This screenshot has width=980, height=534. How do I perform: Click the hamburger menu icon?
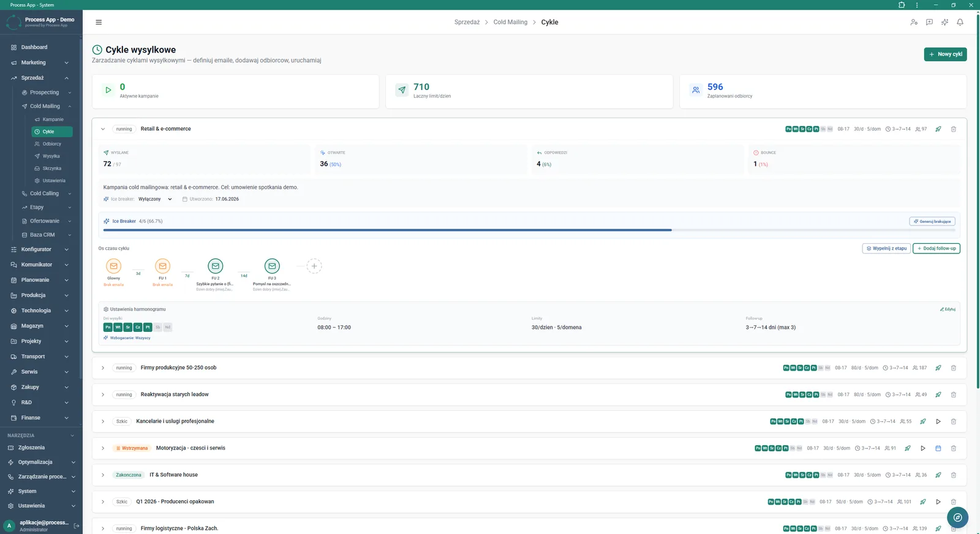(x=99, y=22)
